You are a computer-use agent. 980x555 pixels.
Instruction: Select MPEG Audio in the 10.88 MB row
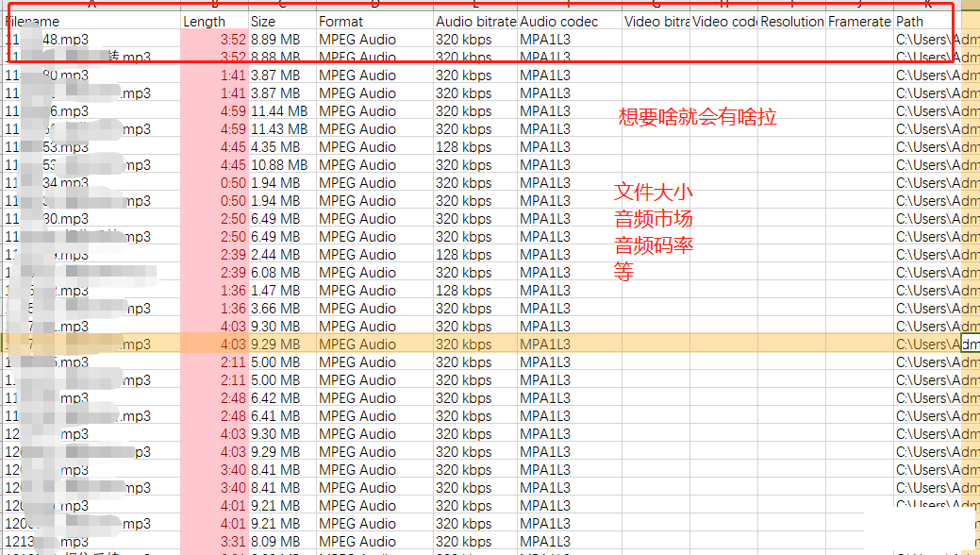(375, 165)
